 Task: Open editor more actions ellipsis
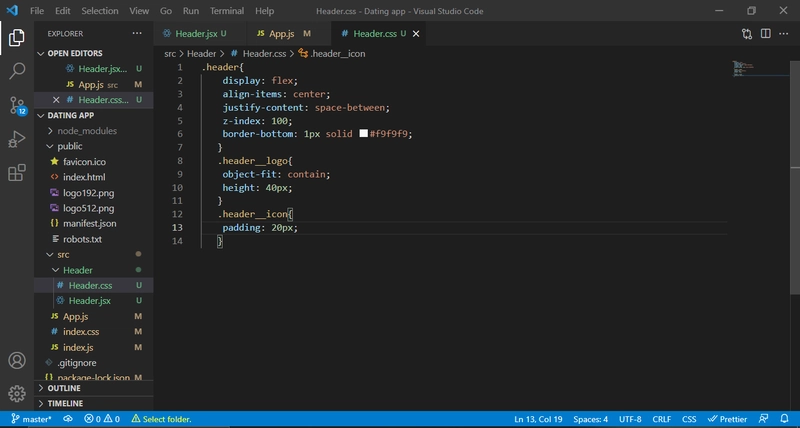point(784,34)
